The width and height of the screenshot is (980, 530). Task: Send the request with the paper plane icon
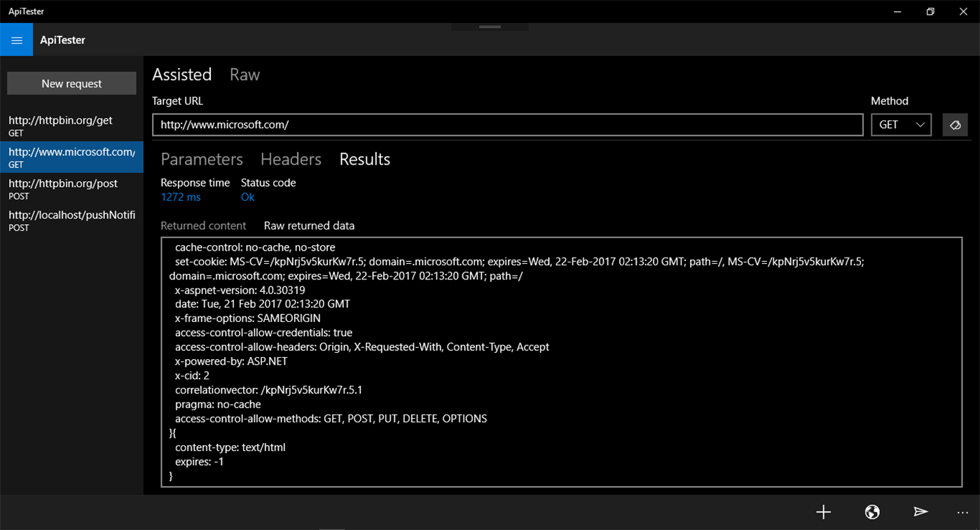[920, 512]
